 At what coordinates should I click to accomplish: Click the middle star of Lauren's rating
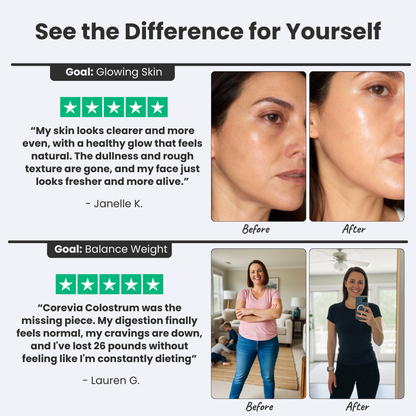109,284
